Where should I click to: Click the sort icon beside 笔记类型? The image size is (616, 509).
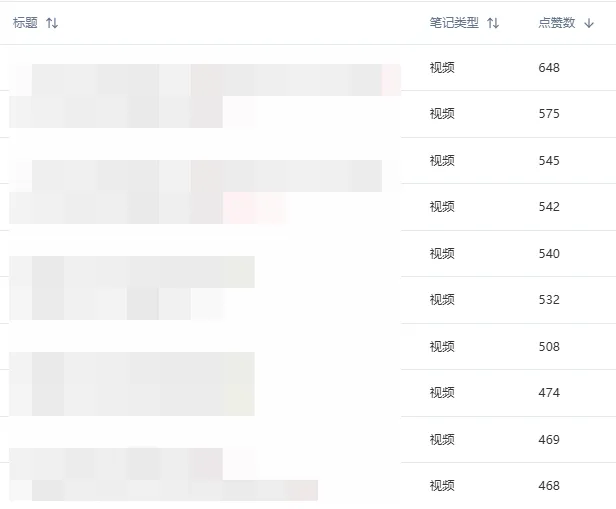[493, 23]
